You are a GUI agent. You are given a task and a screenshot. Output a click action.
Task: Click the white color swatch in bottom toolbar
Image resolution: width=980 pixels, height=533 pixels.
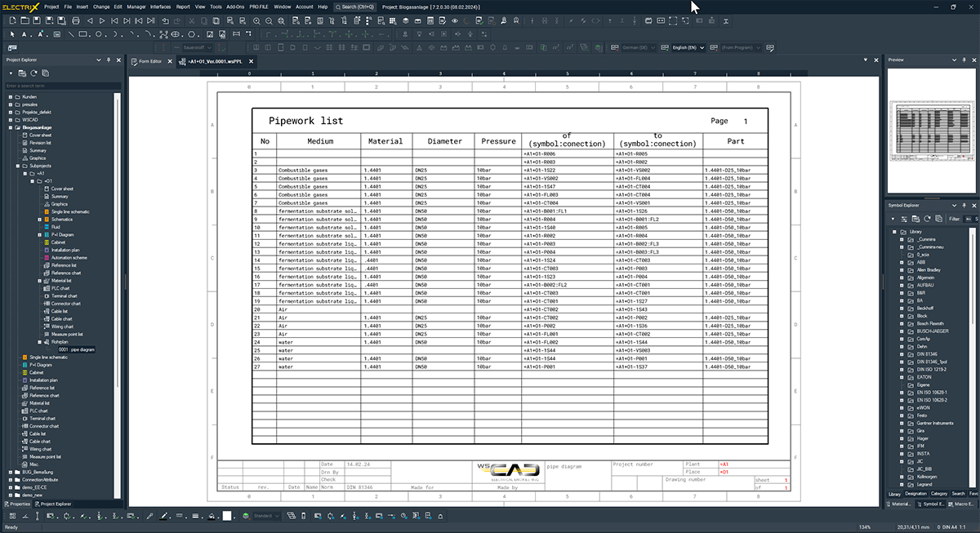click(227, 516)
